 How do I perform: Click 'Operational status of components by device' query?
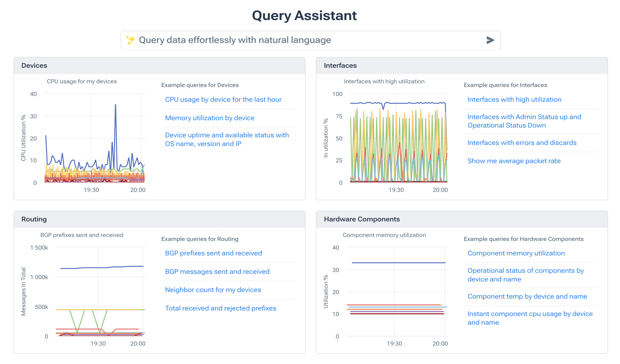pos(526,275)
